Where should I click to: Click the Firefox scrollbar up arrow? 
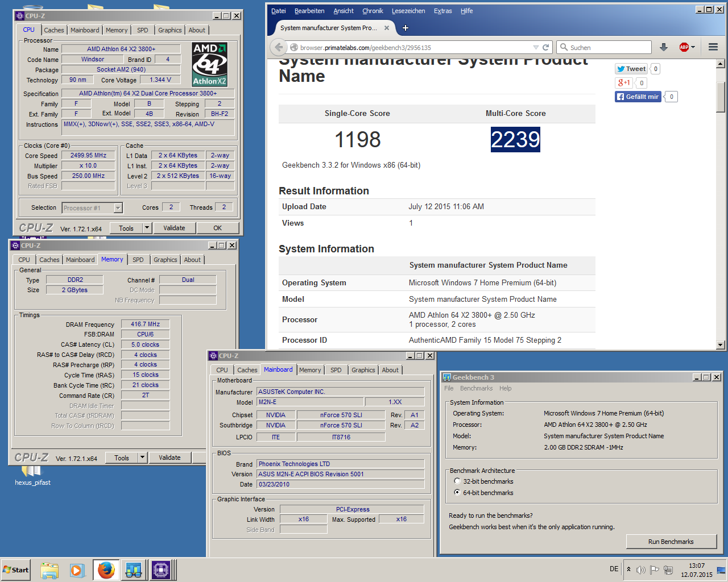coord(721,64)
